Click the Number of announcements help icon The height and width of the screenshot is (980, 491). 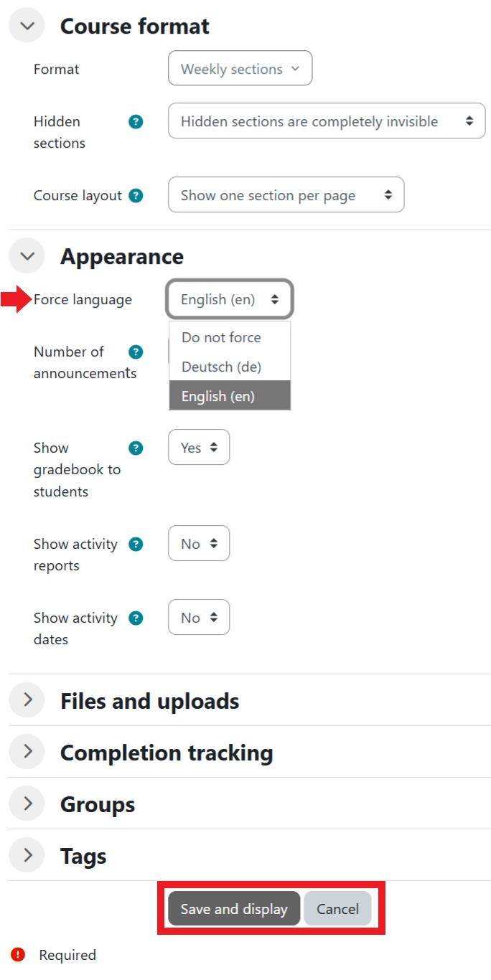point(136,352)
